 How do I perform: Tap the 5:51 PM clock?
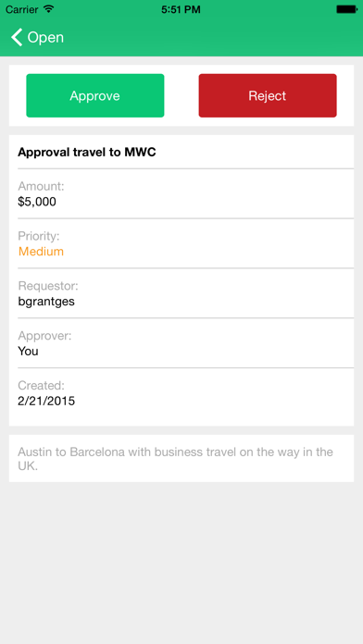[x=181, y=9]
